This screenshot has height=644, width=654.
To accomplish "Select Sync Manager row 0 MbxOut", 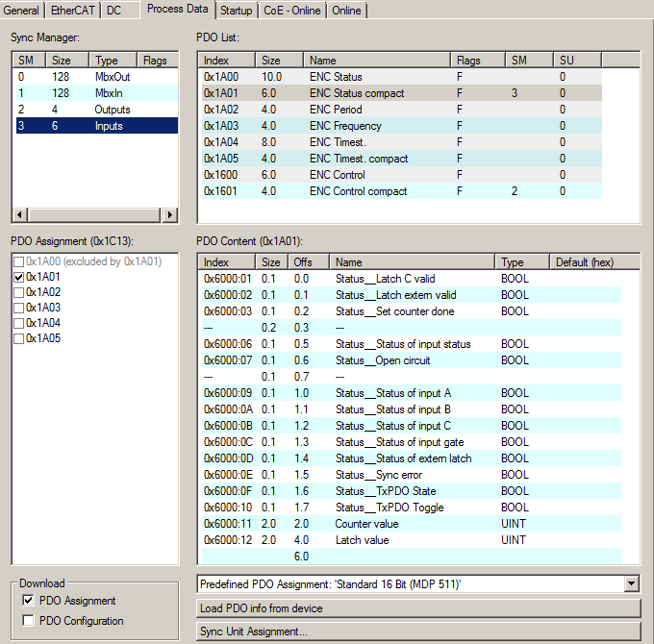I will (x=97, y=77).
